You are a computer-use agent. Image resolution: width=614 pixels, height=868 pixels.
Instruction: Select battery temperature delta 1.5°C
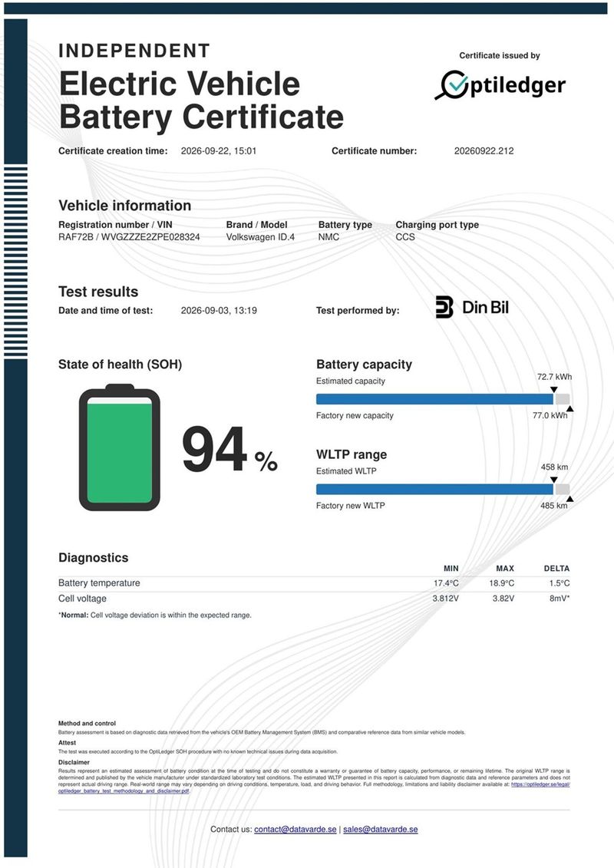coord(560,583)
